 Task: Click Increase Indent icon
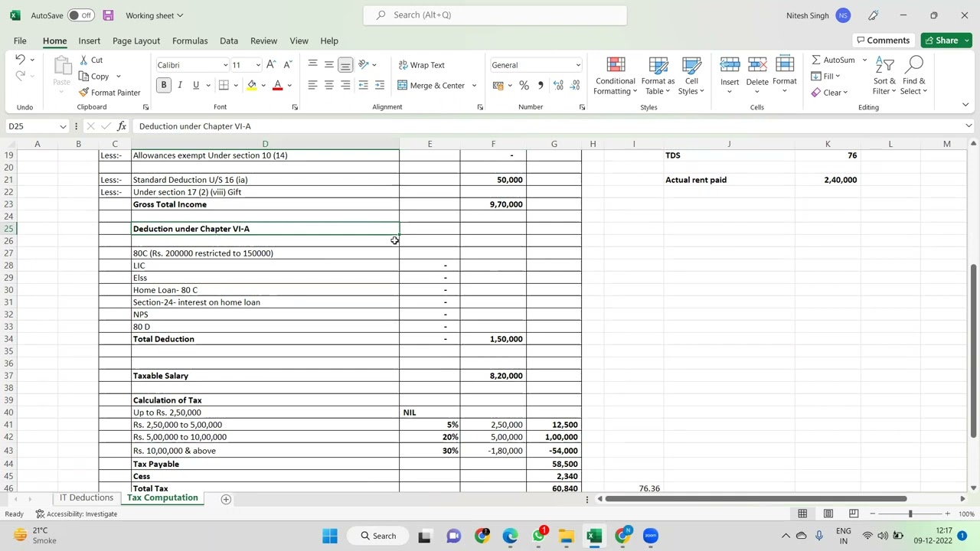[x=379, y=85]
